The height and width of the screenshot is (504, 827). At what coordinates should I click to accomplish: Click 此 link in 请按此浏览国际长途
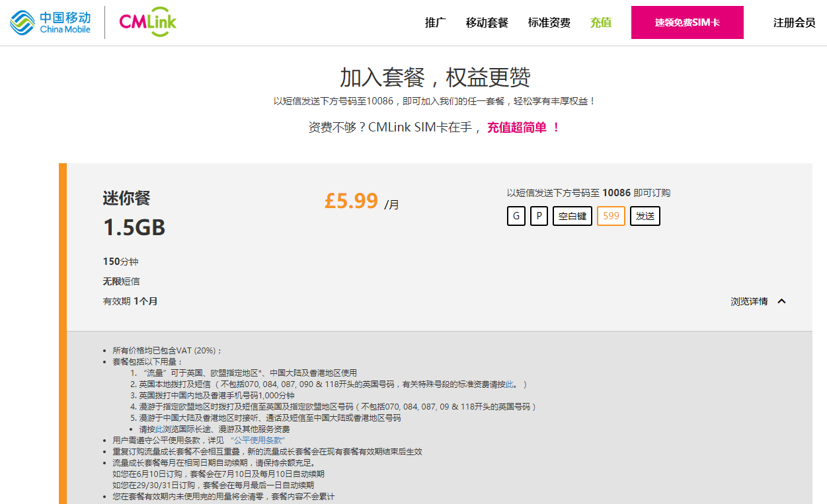[159, 429]
